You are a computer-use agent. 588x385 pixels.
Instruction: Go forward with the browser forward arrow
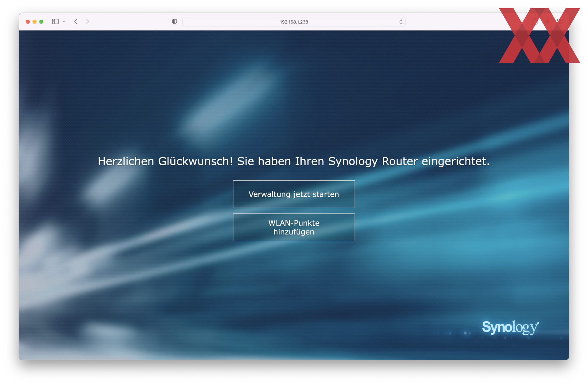pyautogui.click(x=88, y=21)
